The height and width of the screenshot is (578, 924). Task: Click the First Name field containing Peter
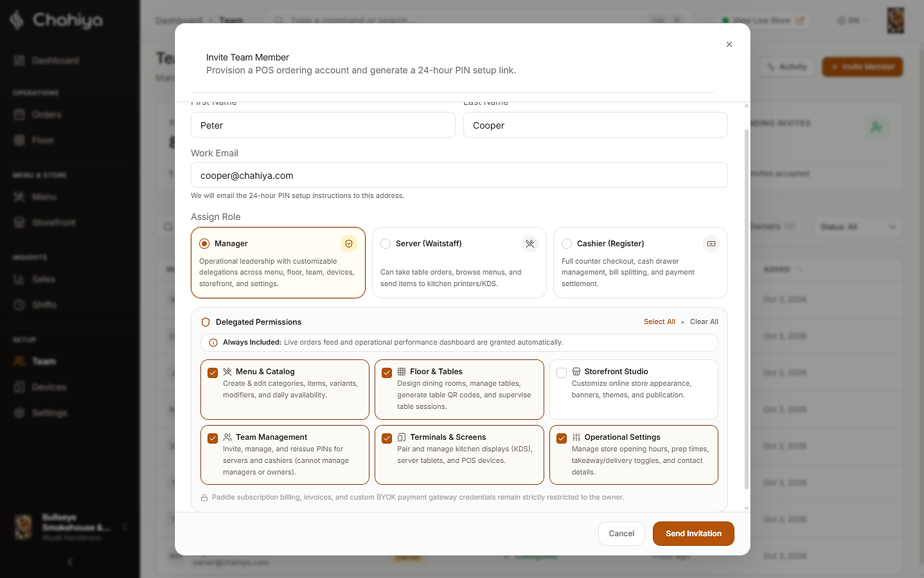click(323, 125)
